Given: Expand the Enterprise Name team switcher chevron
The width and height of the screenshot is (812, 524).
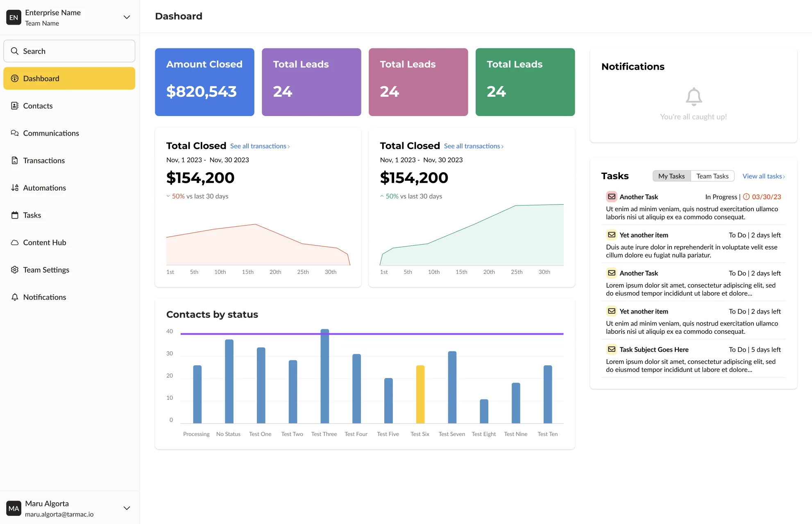Looking at the screenshot, I should [127, 17].
